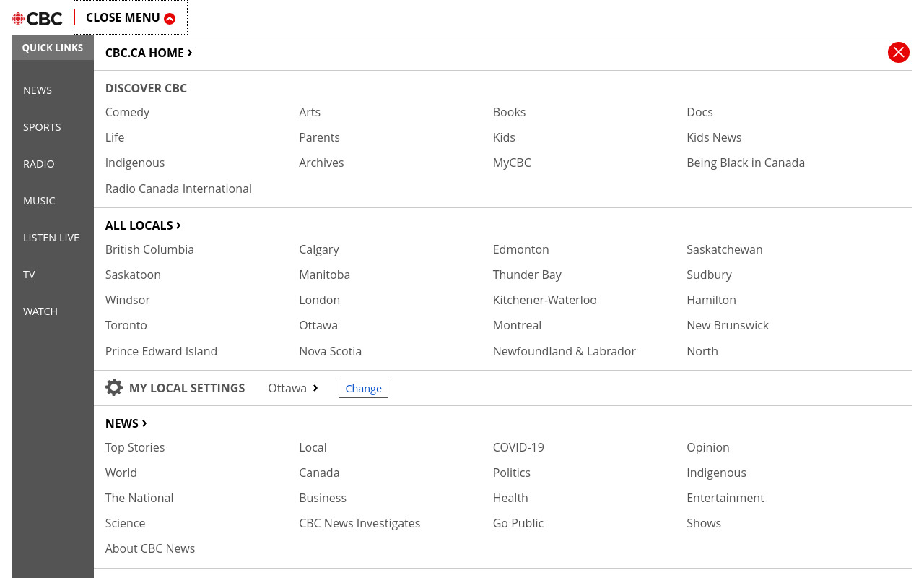Open the Books link

pos(509,112)
